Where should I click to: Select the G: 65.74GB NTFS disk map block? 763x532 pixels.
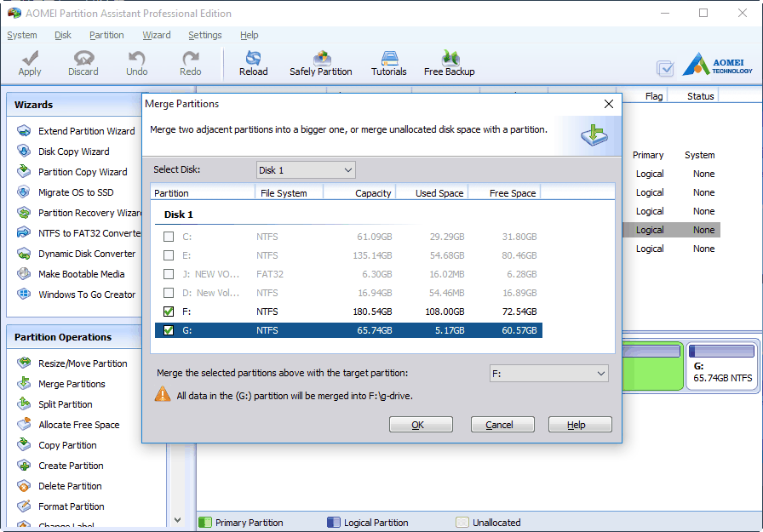pyautogui.click(x=722, y=366)
